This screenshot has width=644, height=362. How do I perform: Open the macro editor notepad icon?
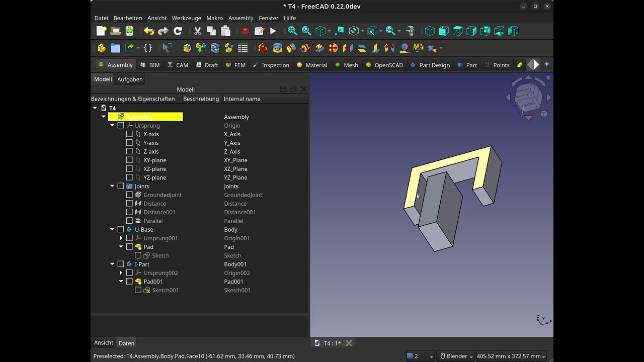tap(259, 31)
